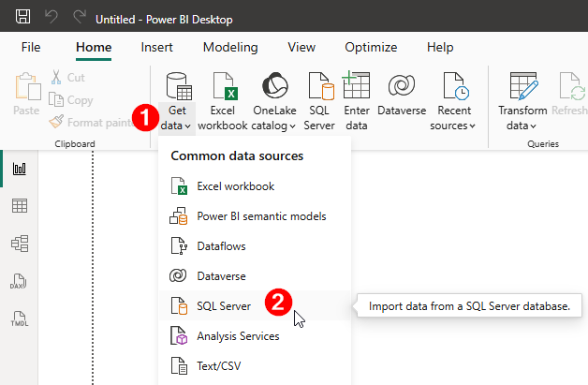This screenshot has height=385, width=588.
Task: Choose Analysis Services in the list
Action: click(255, 336)
